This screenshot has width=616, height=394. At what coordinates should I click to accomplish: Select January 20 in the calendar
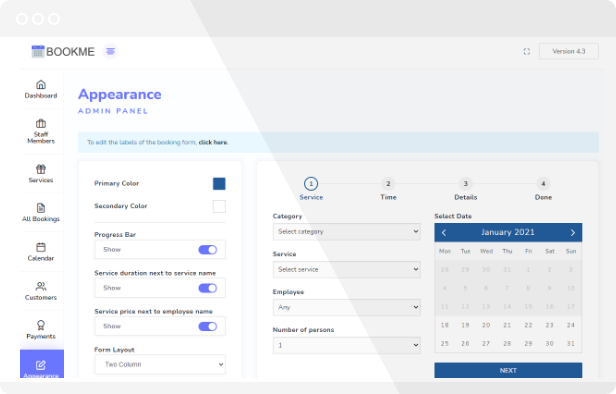pyautogui.click(x=486, y=325)
